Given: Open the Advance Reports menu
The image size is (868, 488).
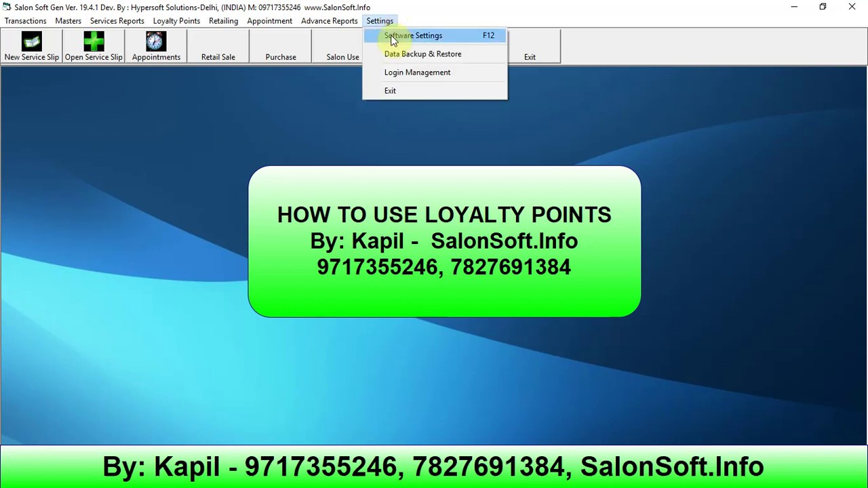Looking at the screenshot, I should [330, 21].
